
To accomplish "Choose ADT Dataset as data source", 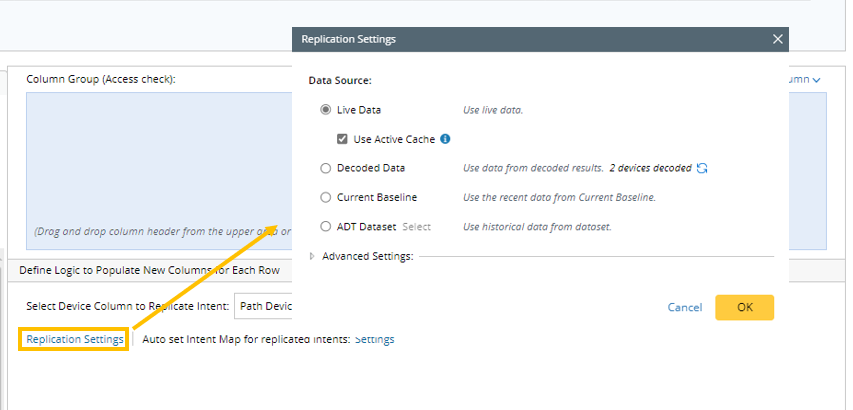I will click(x=326, y=227).
